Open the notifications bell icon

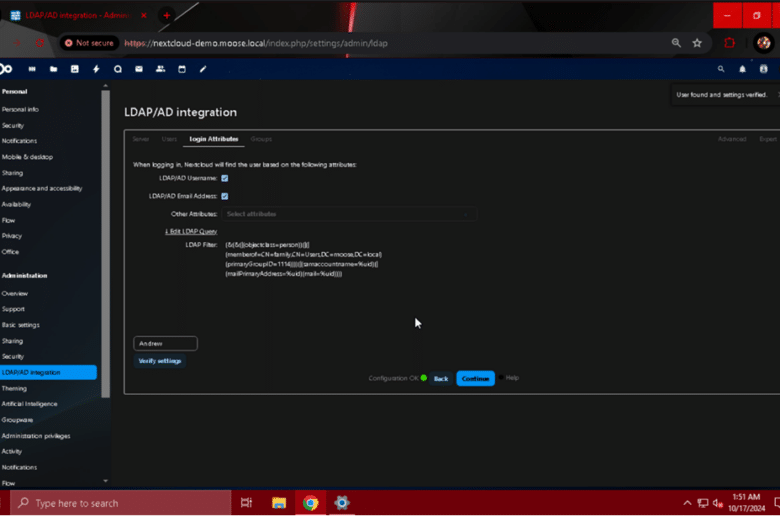[742, 69]
